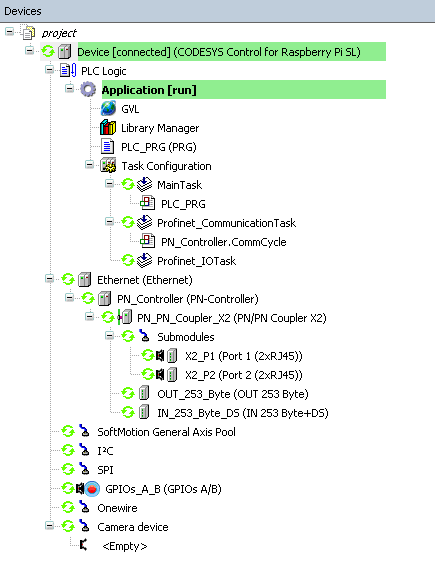Select the SoftMotion General Axis Pool
The image size is (435, 571).
166,432
